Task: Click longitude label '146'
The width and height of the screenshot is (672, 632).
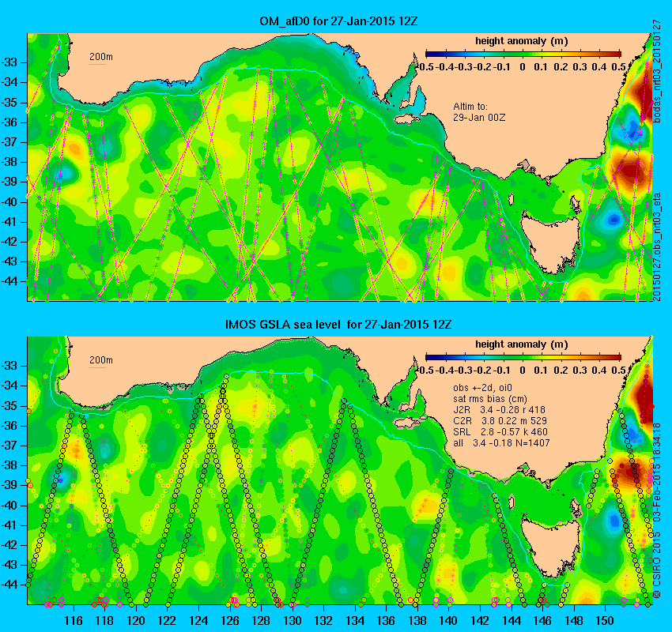Action: click(x=542, y=620)
